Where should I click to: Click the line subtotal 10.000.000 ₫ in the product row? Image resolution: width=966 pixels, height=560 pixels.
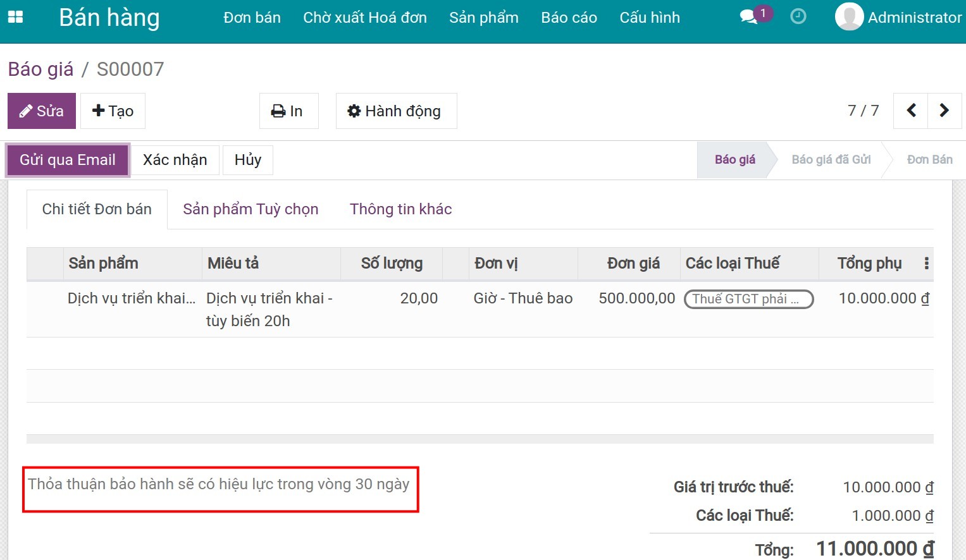click(884, 298)
